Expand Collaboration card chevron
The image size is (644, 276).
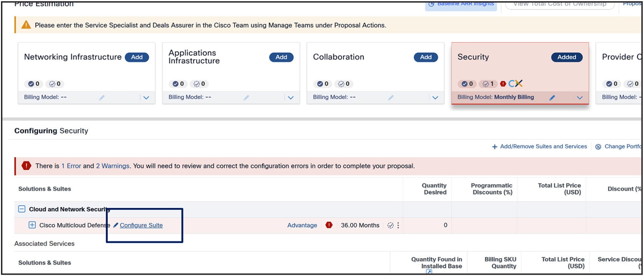[435, 98]
